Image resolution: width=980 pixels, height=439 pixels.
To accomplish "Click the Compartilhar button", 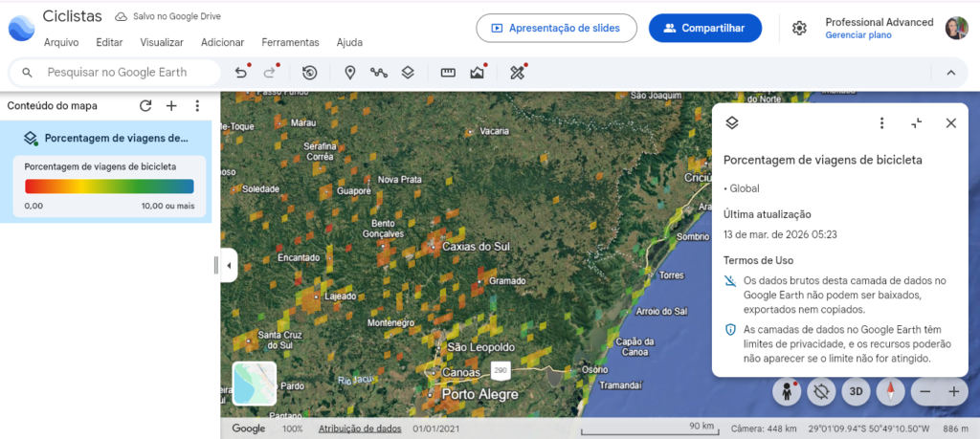I will [704, 28].
